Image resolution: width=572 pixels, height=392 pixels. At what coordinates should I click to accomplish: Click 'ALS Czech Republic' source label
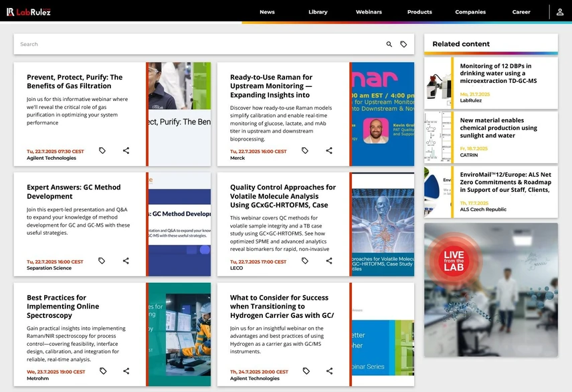coord(483,209)
